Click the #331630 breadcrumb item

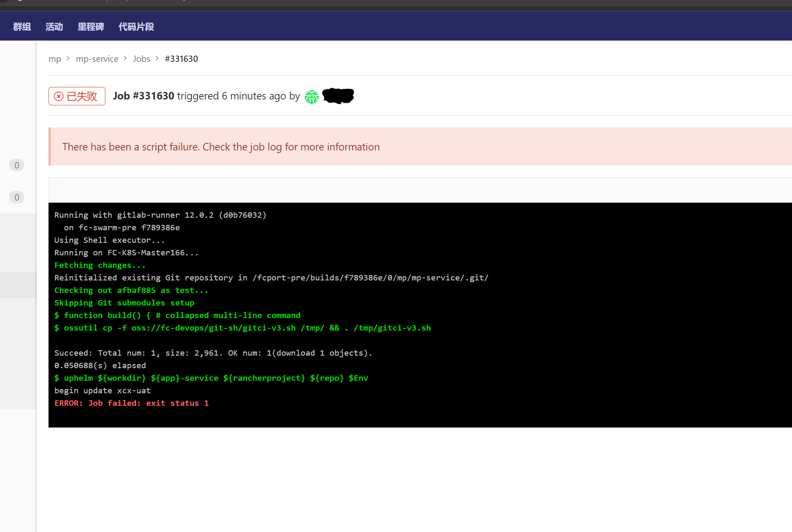point(181,59)
